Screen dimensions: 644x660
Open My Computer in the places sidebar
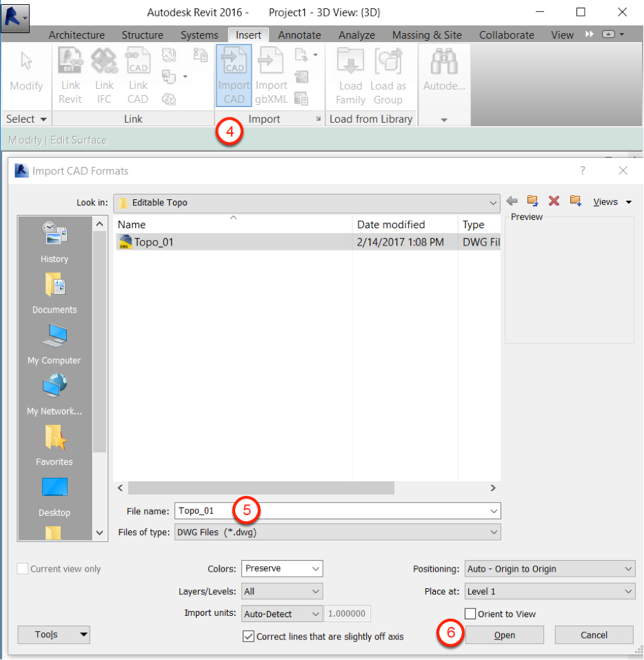click(x=54, y=343)
